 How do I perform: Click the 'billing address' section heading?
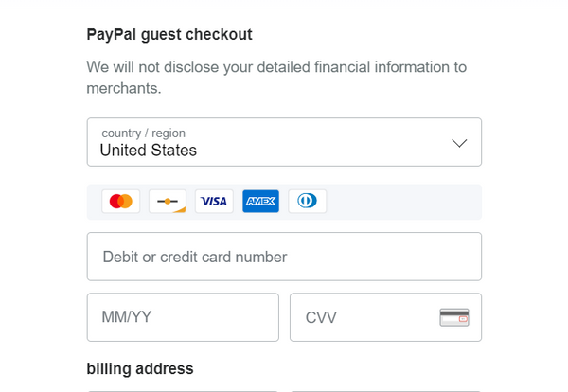click(x=140, y=368)
